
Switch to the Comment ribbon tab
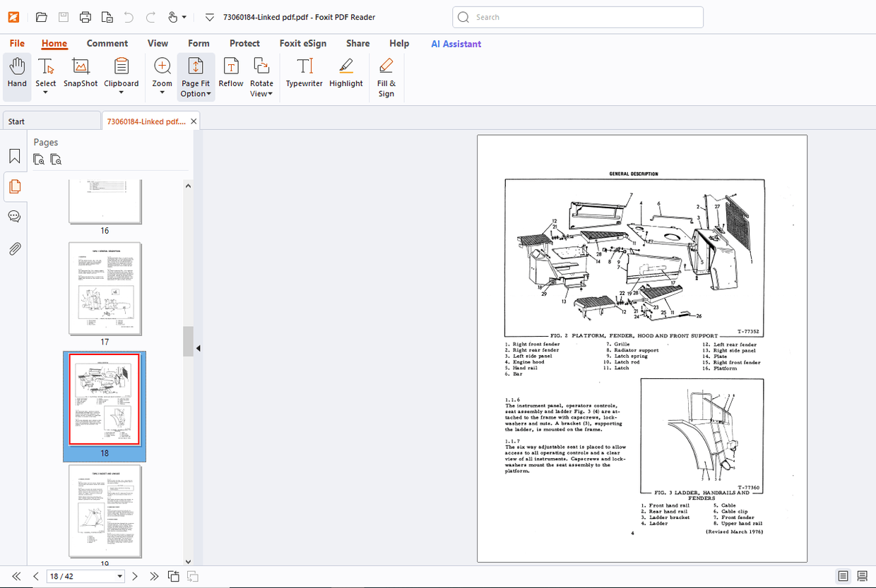(x=107, y=43)
